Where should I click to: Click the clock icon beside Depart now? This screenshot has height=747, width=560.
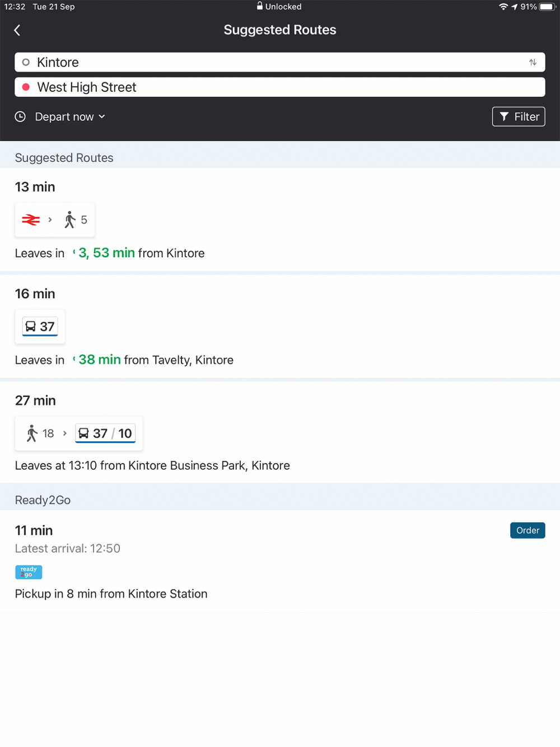(x=20, y=116)
